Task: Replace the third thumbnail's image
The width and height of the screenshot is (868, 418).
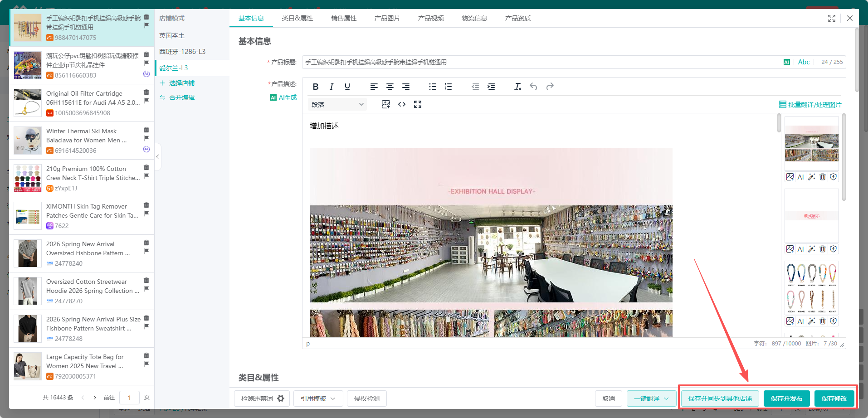Action: [x=790, y=321]
